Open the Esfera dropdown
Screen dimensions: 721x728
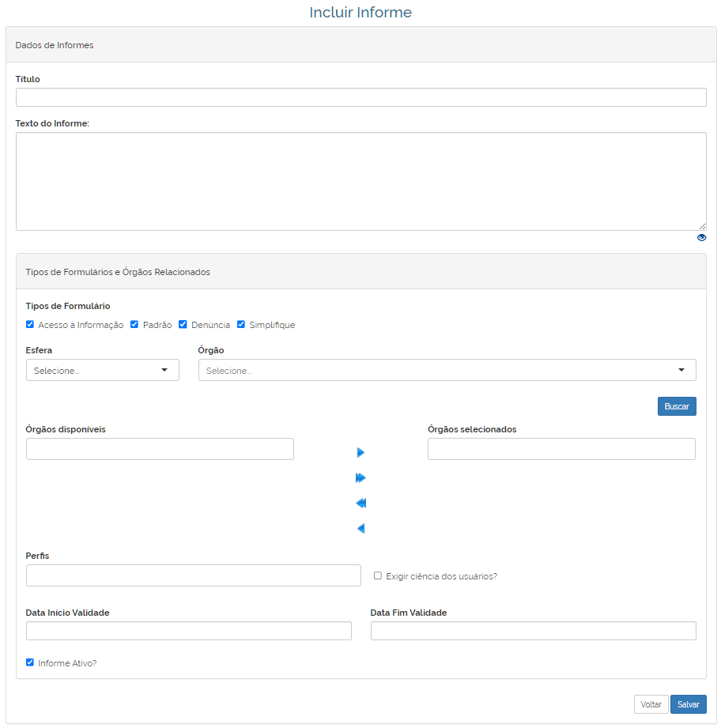[x=103, y=370]
